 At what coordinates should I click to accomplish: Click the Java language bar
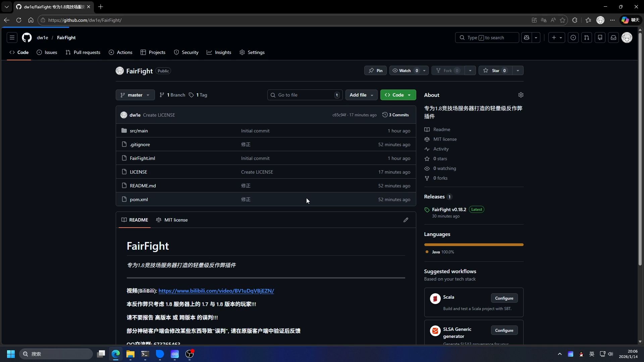(x=473, y=245)
